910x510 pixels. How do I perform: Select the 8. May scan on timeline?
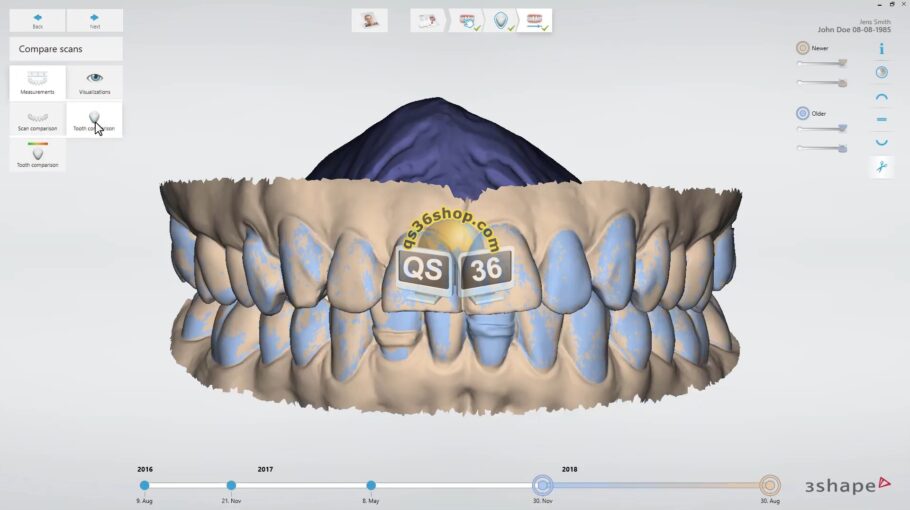tap(371, 485)
